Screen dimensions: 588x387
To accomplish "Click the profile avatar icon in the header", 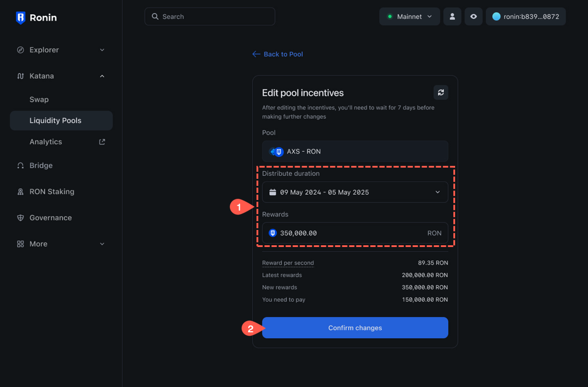I will tap(452, 16).
